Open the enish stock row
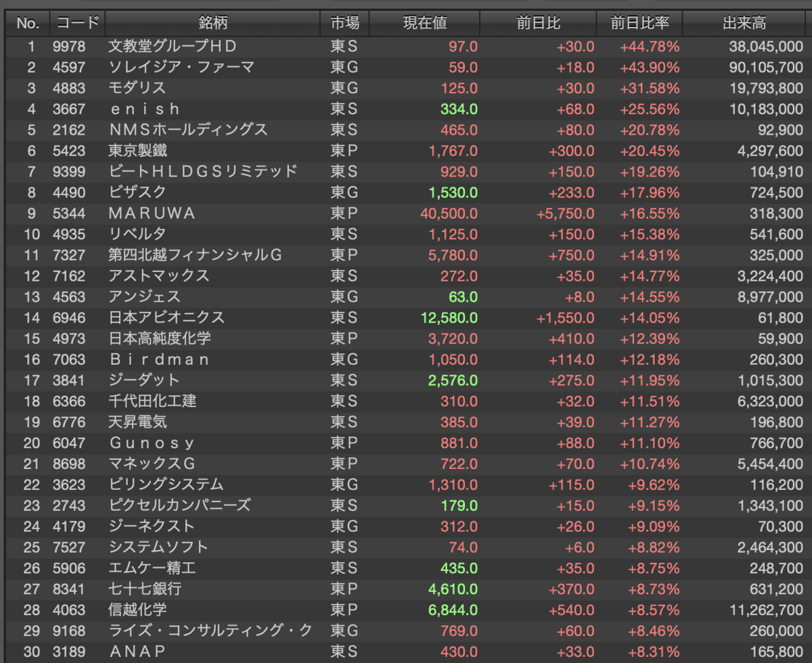 [144, 109]
